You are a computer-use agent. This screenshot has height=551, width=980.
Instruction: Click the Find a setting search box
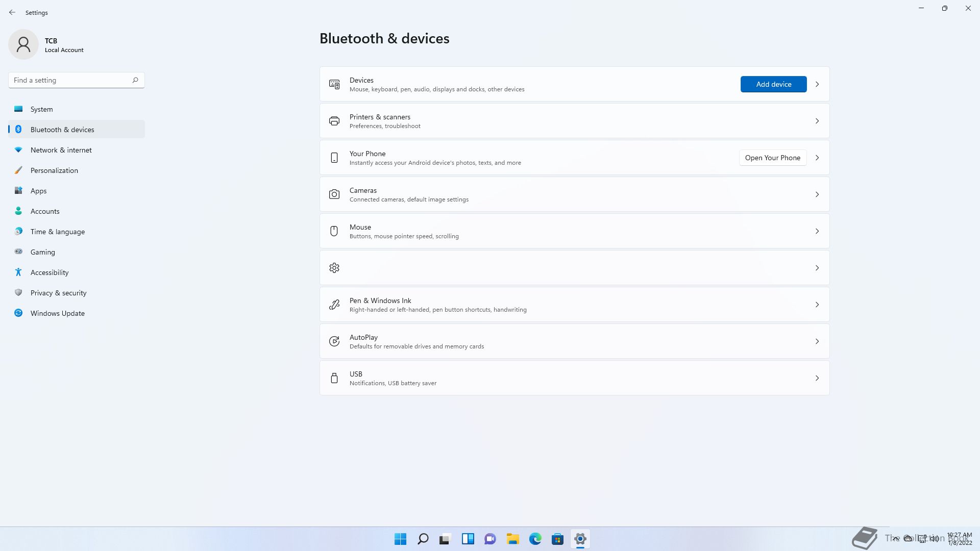pos(77,80)
